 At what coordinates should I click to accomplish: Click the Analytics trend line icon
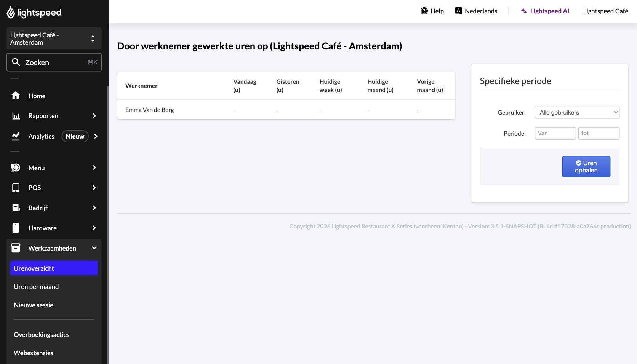tap(16, 136)
